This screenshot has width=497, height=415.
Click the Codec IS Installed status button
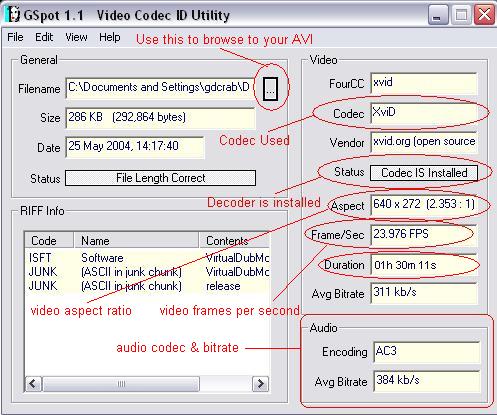point(424,173)
